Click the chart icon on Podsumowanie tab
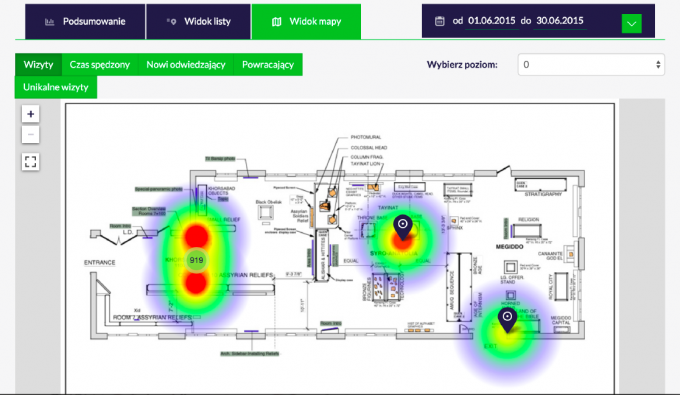Viewport: 680px width, 395px height. click(49, 22)
